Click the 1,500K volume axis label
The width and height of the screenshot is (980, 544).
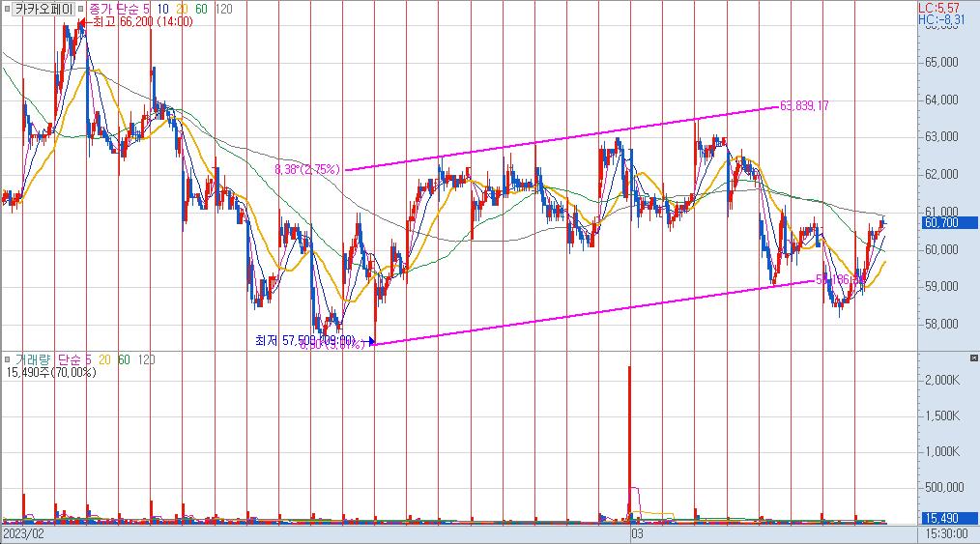(942, 415)
